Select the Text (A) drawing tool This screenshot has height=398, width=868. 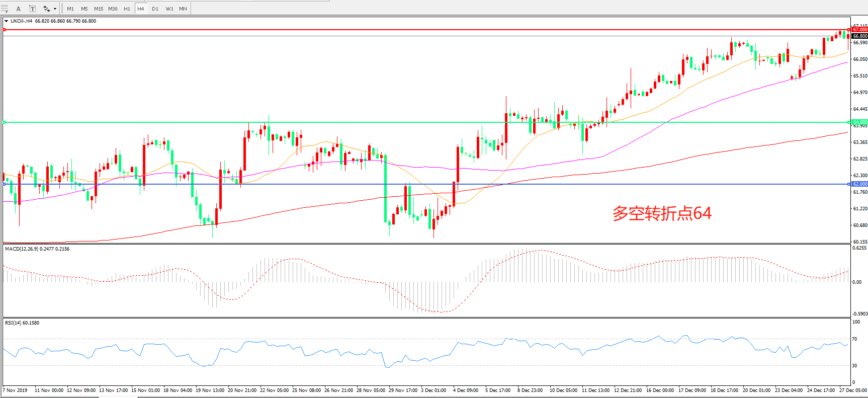click(x=19, y=9)
